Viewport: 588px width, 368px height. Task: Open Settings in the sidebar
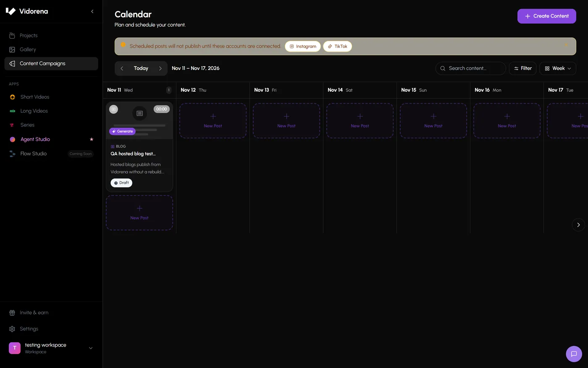(51, 329)
